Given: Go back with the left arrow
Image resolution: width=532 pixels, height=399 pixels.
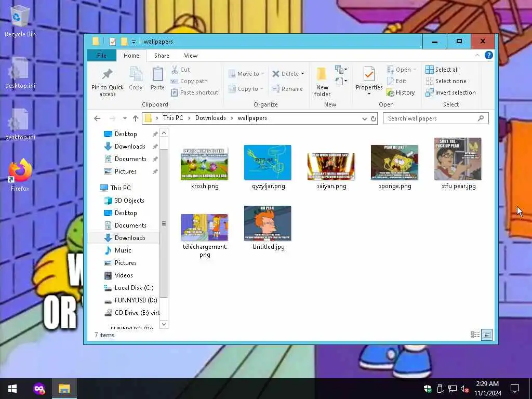Looking at the screenshot, I should coord(97,118).
